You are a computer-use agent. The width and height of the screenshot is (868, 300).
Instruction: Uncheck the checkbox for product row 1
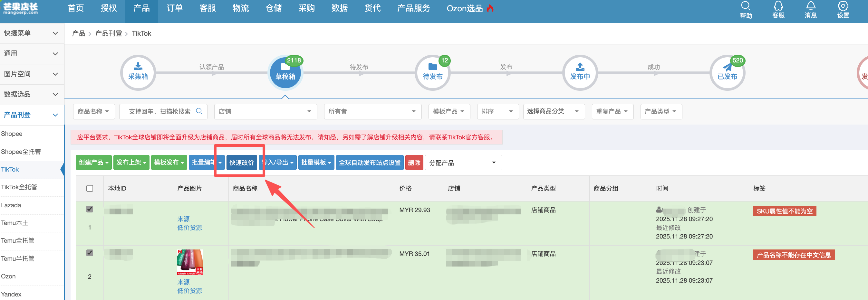[x=90, y=209]
